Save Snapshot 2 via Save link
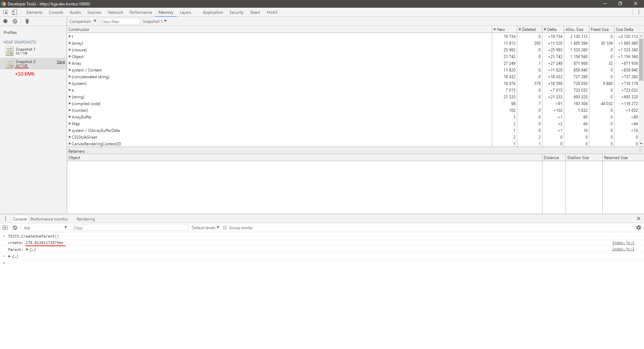644x349 pixels. [x=61, y=62]
